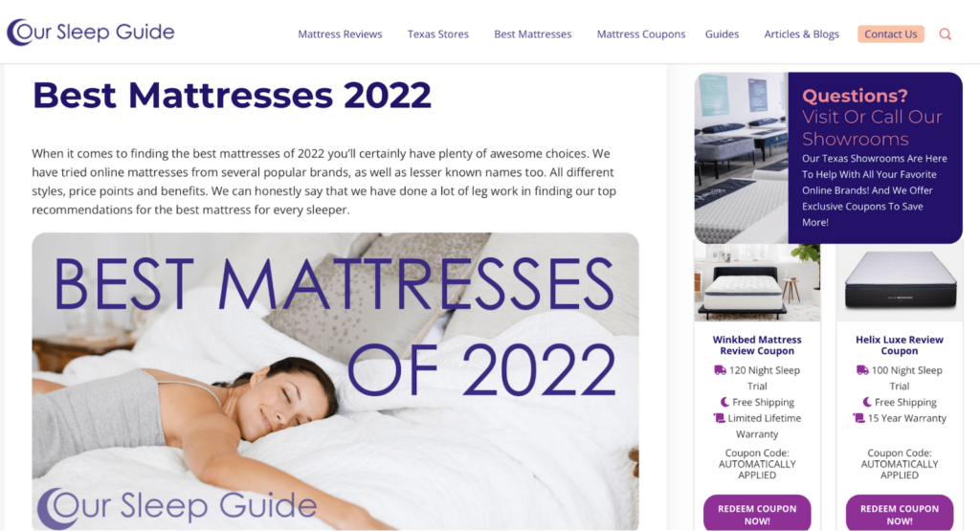Open Helix Luxe Review Coupon link

tap(900, 345)
